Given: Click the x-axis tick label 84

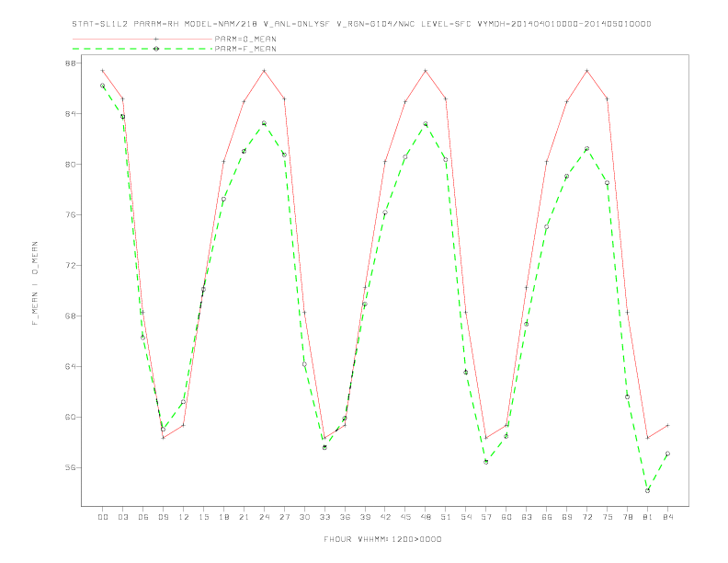Looking at the screenshot, I should point(667,517).
